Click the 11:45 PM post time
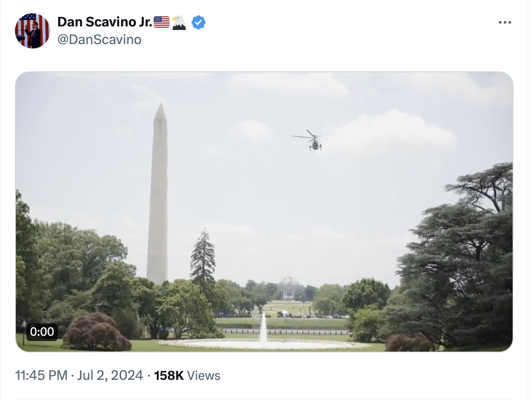 point(41,375)
